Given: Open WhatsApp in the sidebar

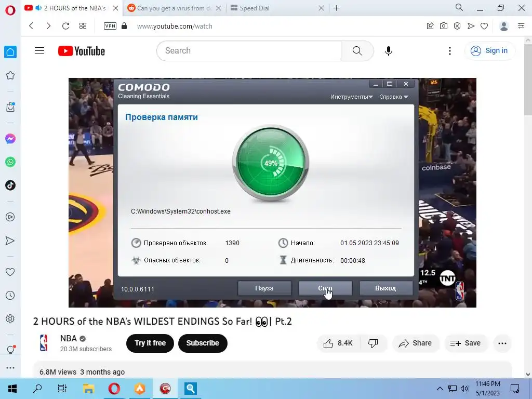Looking at the screenshot, I should 10,162.
